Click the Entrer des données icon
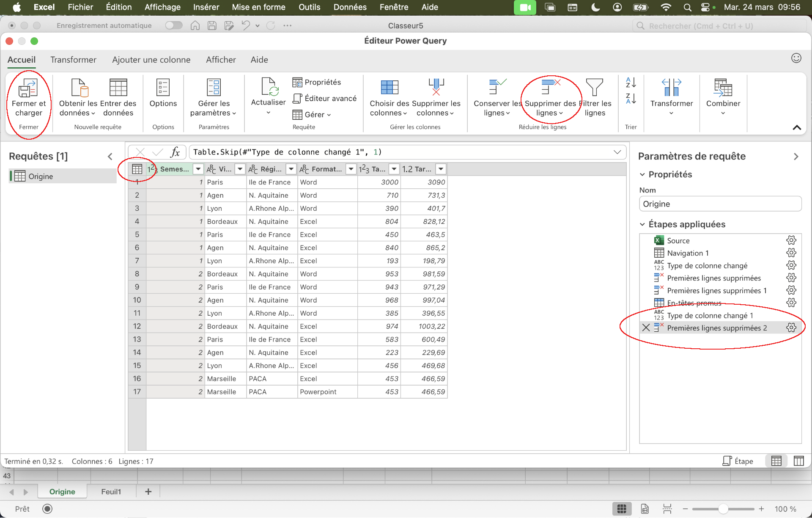Viewport: 812px width, 518px height. tap(118, 88)
